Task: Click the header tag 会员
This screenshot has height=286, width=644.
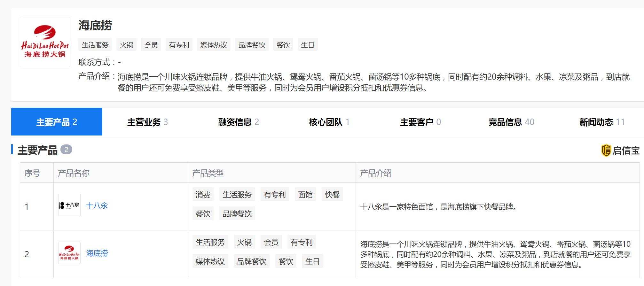Action: point(151,45)
